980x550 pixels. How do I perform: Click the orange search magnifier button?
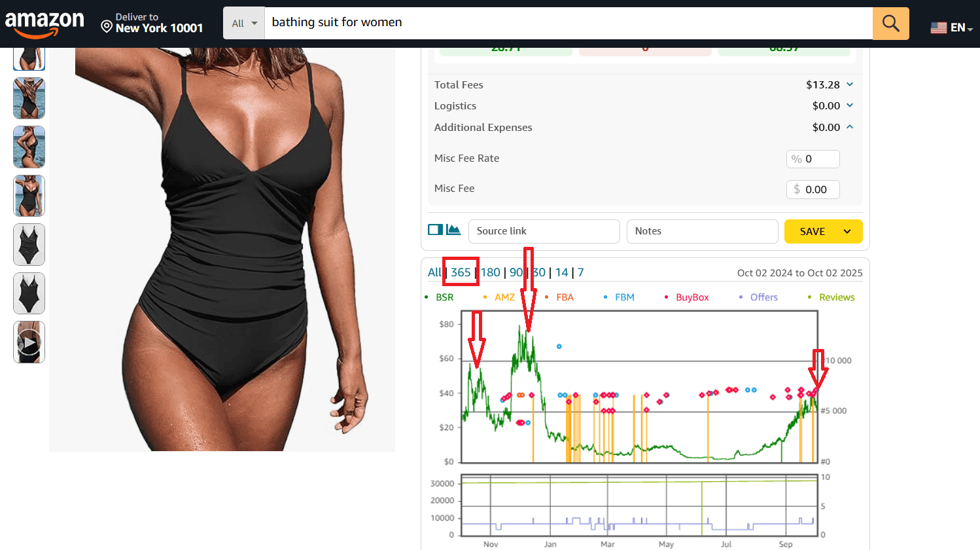[x=890, y=24]
